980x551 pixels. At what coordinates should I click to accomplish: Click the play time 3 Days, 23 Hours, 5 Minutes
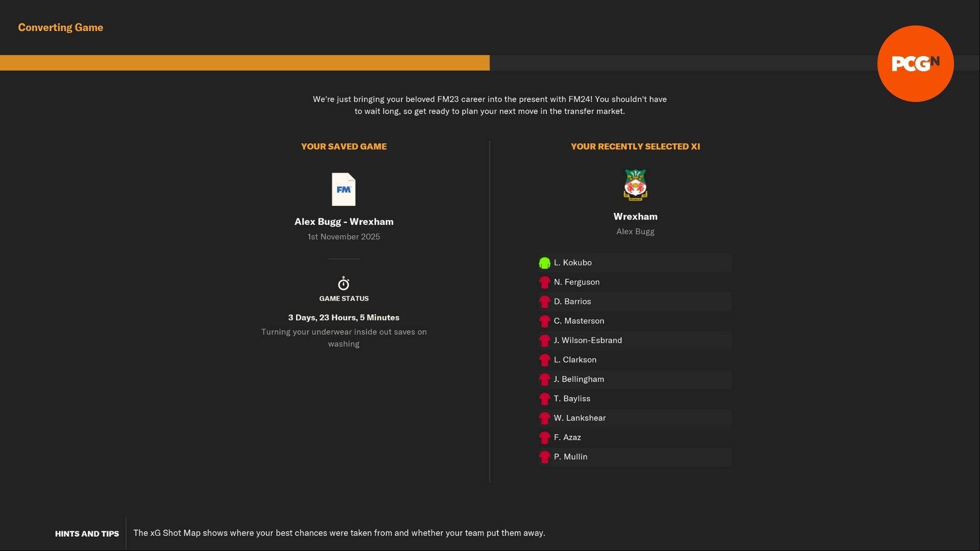(x=344, y=318)
